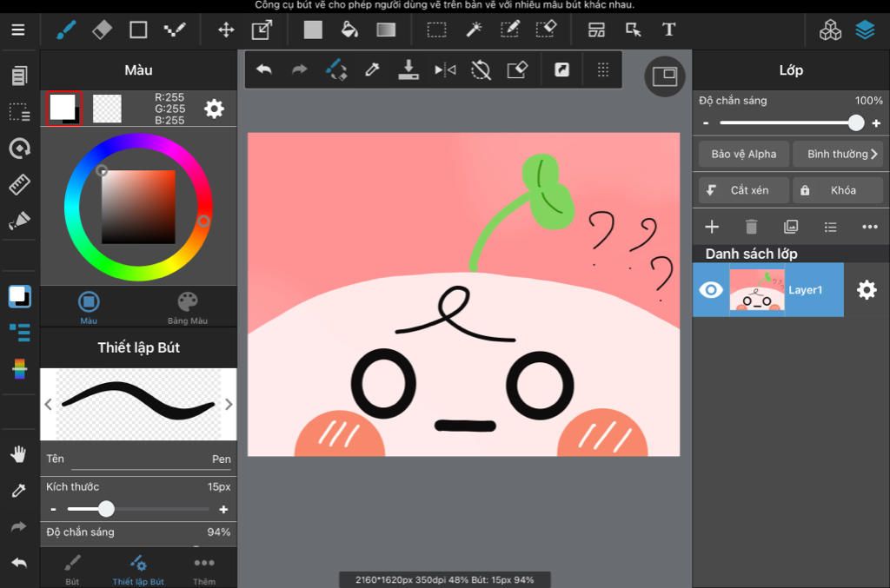Delete layer using the trash icon
The width and height of the screenshot is (890, 588).
(x=751, y=227)
